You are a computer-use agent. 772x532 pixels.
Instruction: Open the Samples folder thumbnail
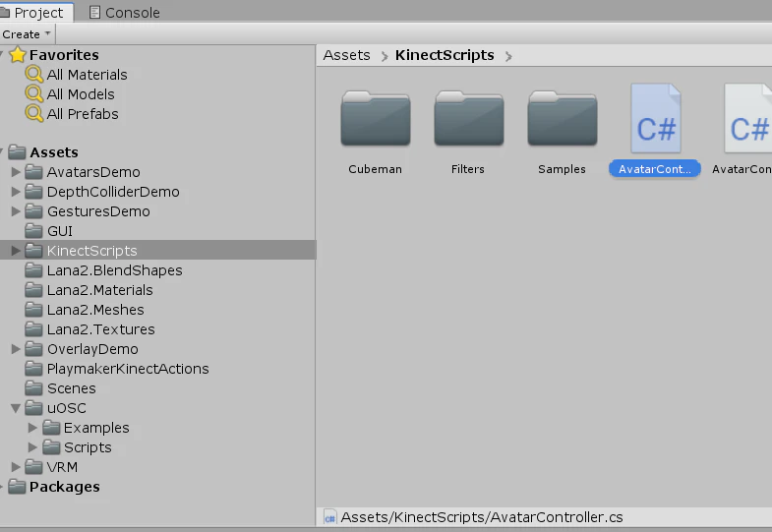[x=563, y=118]
